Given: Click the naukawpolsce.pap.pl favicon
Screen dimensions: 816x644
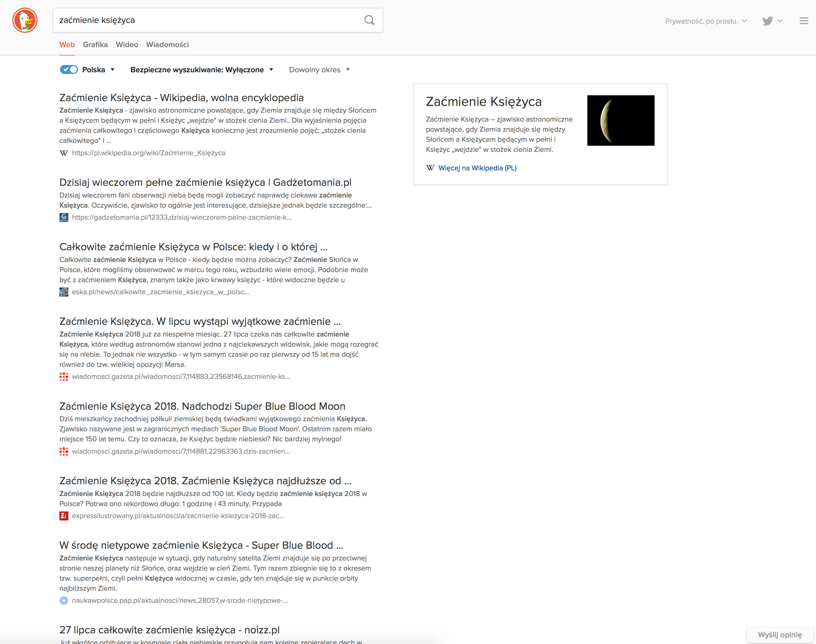Looking at the screenshot, I should 64,601.
